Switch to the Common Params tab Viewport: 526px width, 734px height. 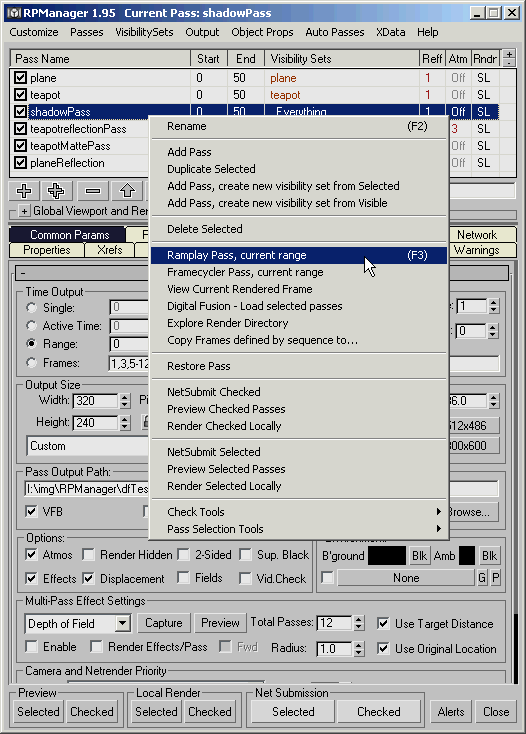(x=67, y=235)
